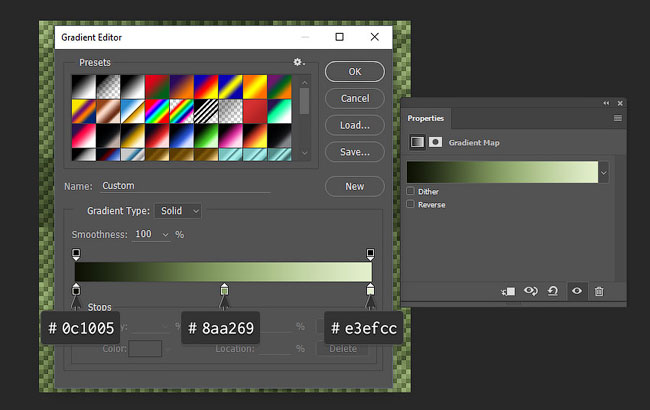This screenshot has width=650, height=410.
Task: Click the Cancel button
Action: click(354, 98)
